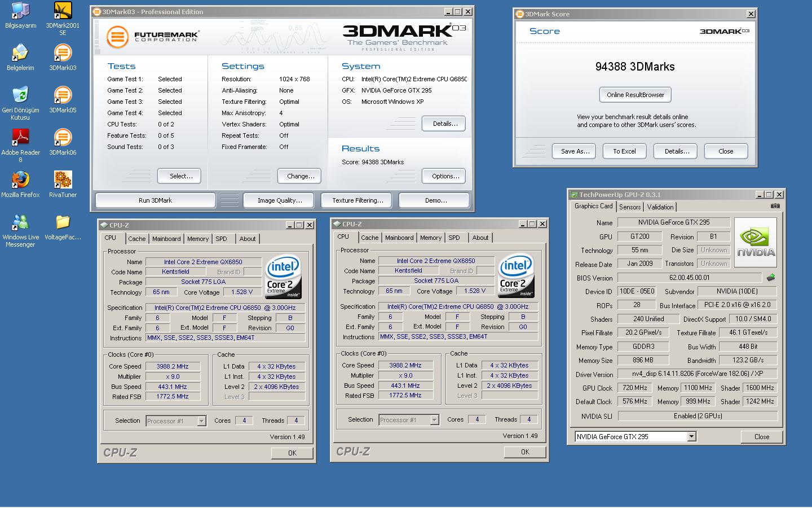The image size is (812, 508).
Task: Click Change... settings button
Action: (x=301, y=176)
